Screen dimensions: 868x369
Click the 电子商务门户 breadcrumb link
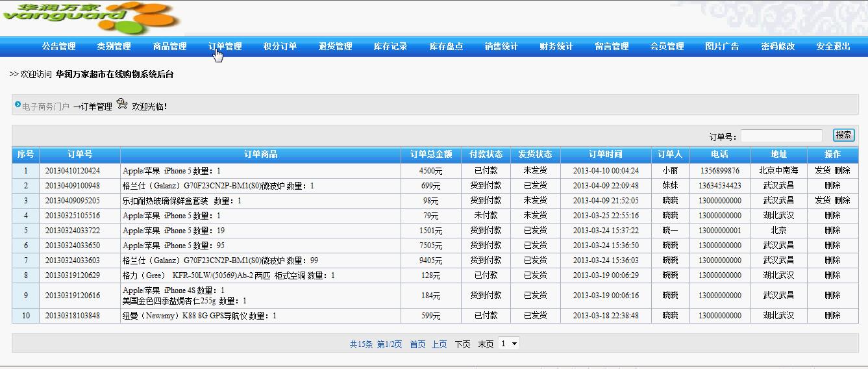(x=45, y=107)
